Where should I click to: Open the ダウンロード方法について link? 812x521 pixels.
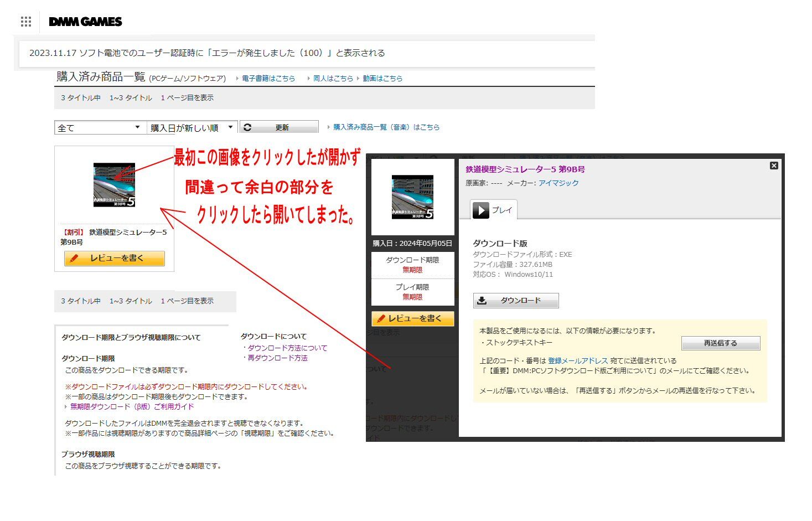287,347
